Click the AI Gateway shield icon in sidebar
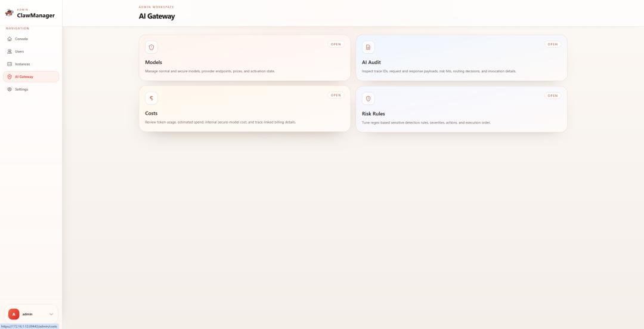644x329 pixels. coord(10,76)
